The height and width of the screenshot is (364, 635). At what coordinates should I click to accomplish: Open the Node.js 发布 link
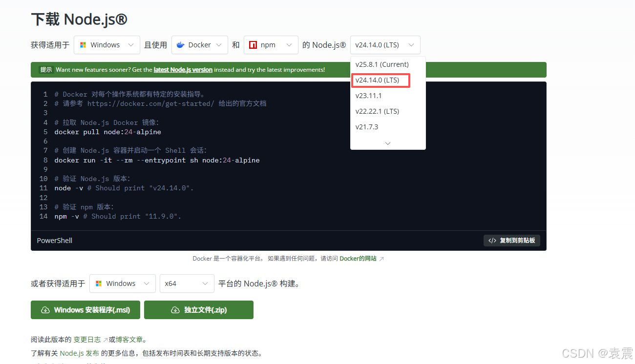point(80,353)
